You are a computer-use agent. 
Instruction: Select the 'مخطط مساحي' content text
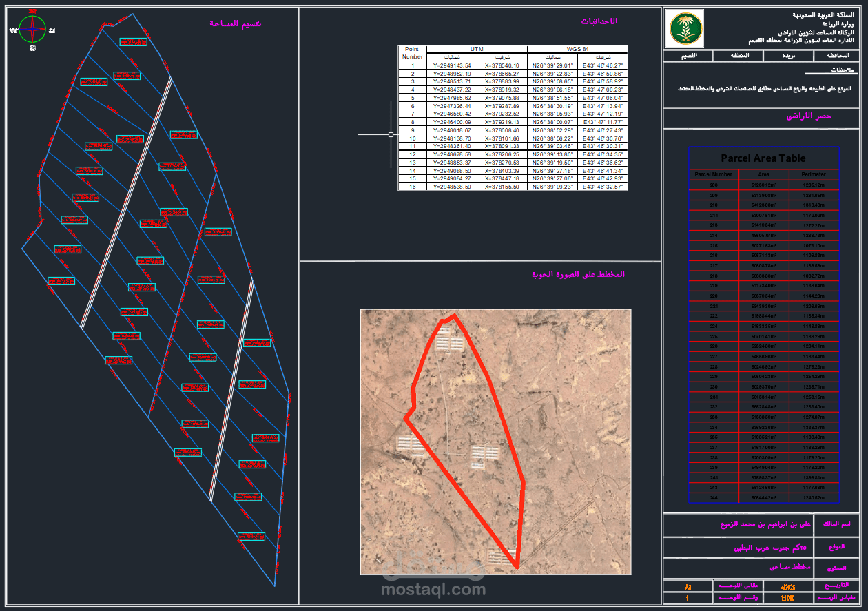point(790,567)
